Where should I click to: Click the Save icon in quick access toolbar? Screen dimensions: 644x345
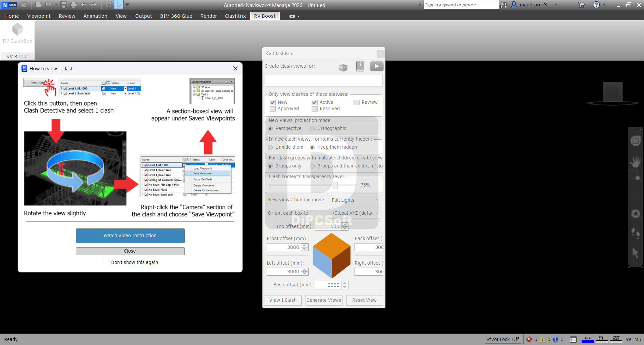[x=64, y=5]
